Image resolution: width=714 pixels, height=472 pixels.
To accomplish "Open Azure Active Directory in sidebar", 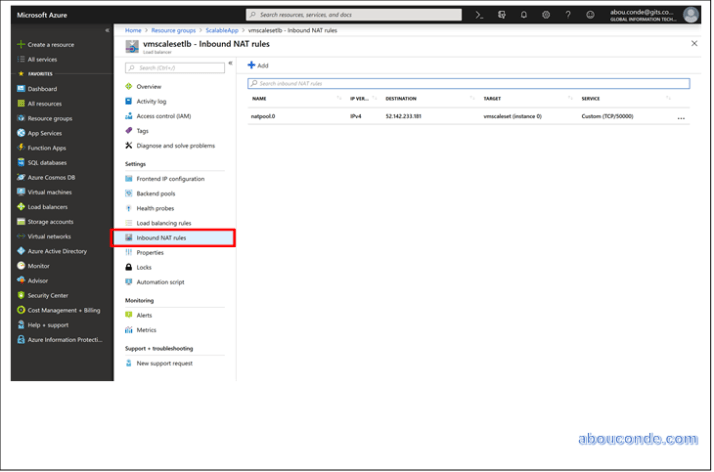I will pos(57,251).
